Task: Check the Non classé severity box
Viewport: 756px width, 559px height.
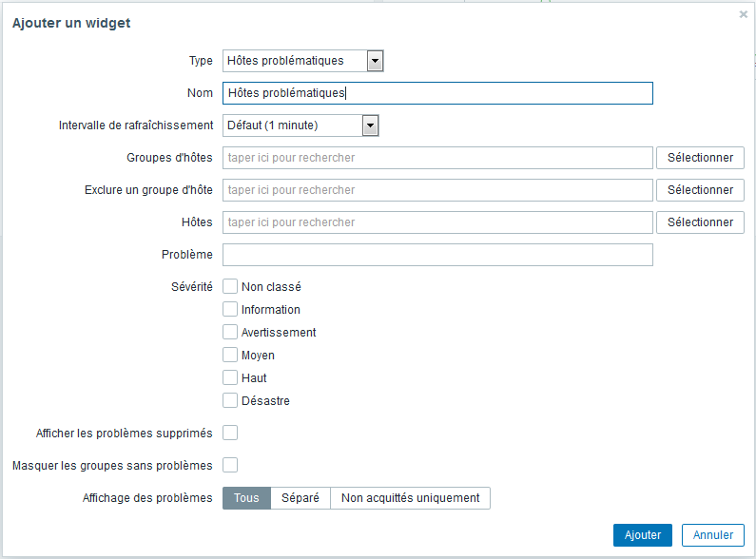Action: [x=230, y=286]
